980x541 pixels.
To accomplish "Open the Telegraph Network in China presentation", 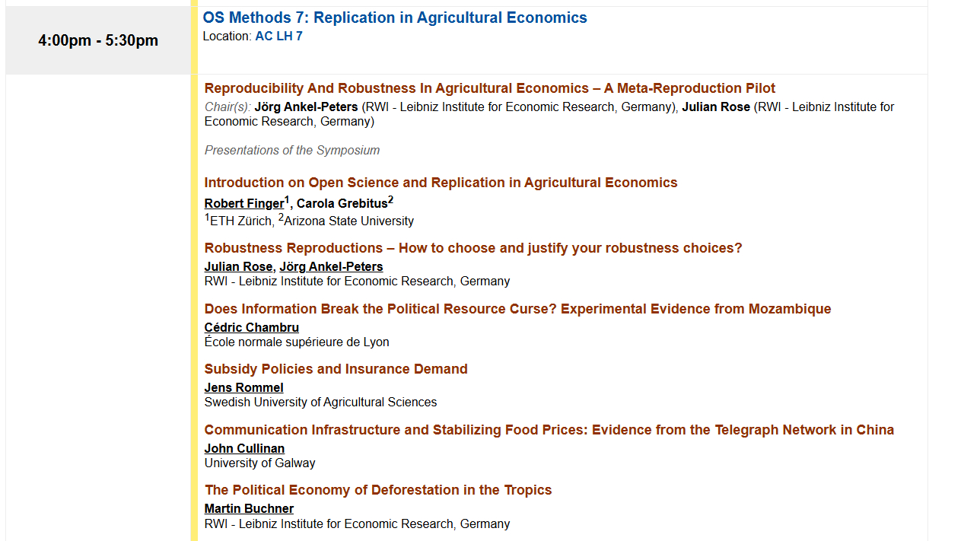I will [549, 430].
